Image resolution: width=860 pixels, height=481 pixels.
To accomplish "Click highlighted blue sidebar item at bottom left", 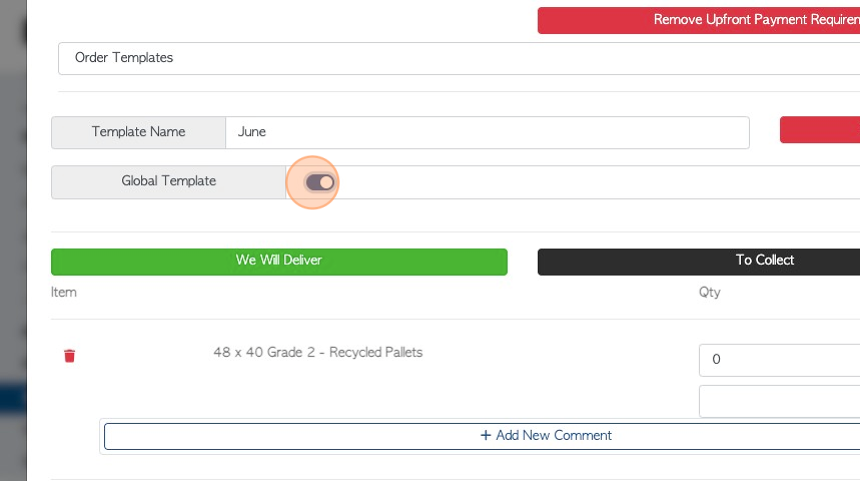I will click(x=12, y=397).
